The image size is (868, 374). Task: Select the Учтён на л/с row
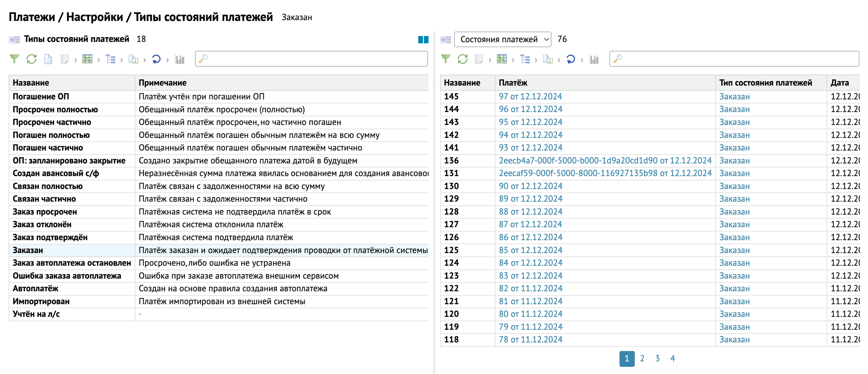click(x=219, y=314)
